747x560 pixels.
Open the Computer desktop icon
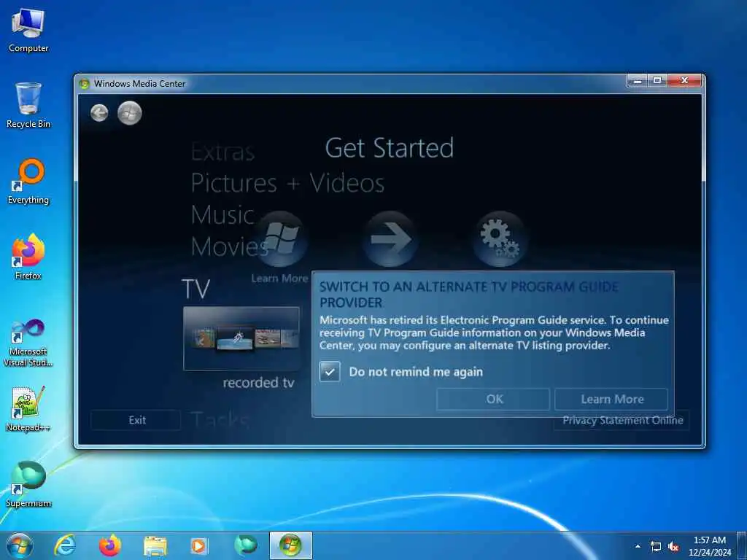28,30
